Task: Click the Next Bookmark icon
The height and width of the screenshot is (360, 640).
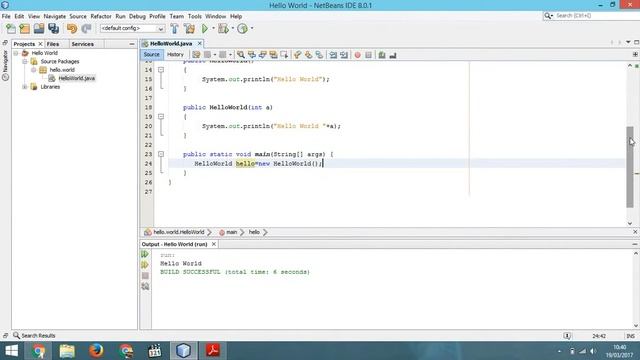Action: point(309,55)
